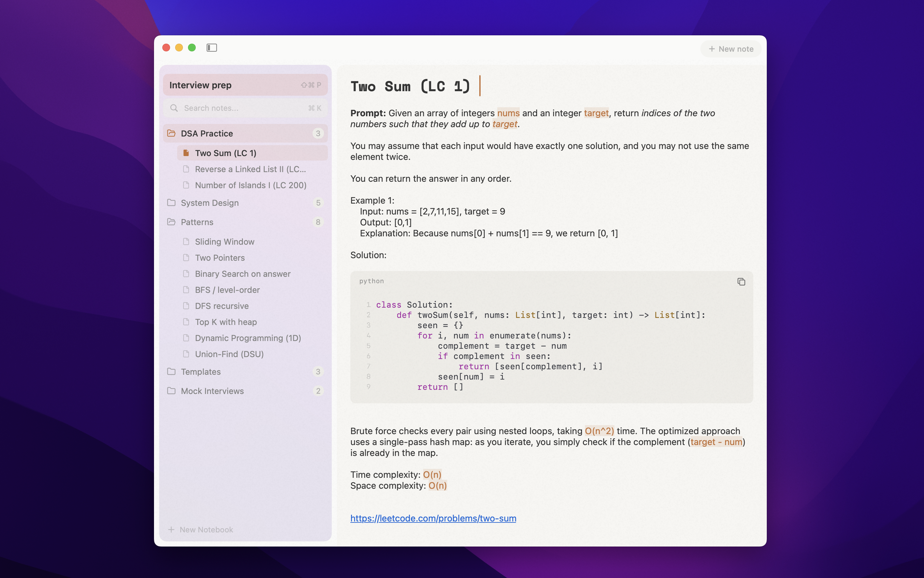Click the Solution: heading text
Viewport: 924px width, 578px height.
click(x=368, y=255)
